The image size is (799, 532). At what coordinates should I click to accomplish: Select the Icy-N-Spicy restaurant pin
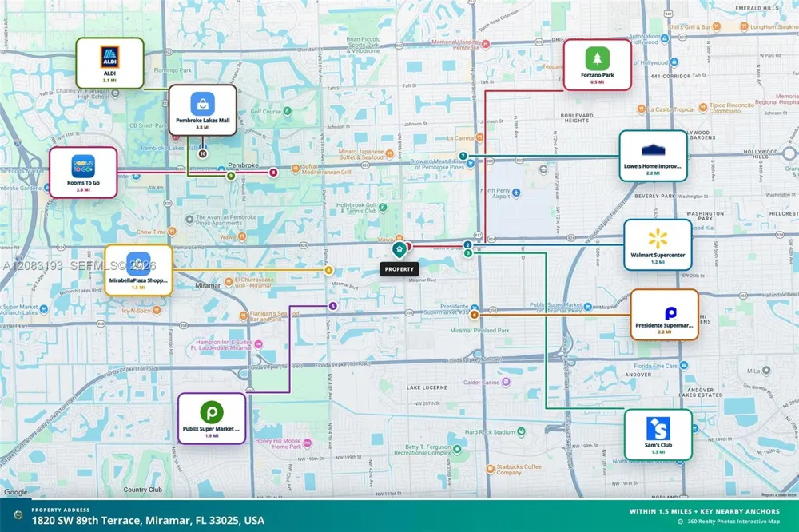pos(157,310)
